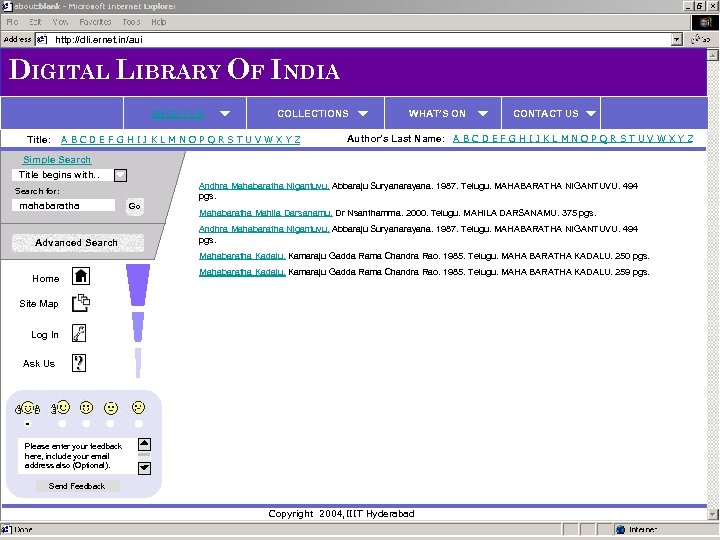The width and height of the screenshot is (720, 540).
Task: Click the Advanced Search button
Action: click(77, 242)
